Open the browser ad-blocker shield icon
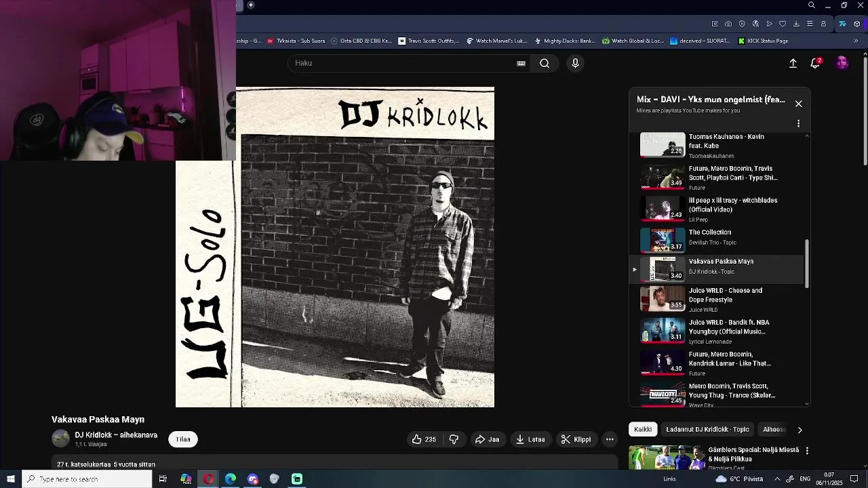Image resolution: width=868 pixels, height=488 pixels. point(742,24)
